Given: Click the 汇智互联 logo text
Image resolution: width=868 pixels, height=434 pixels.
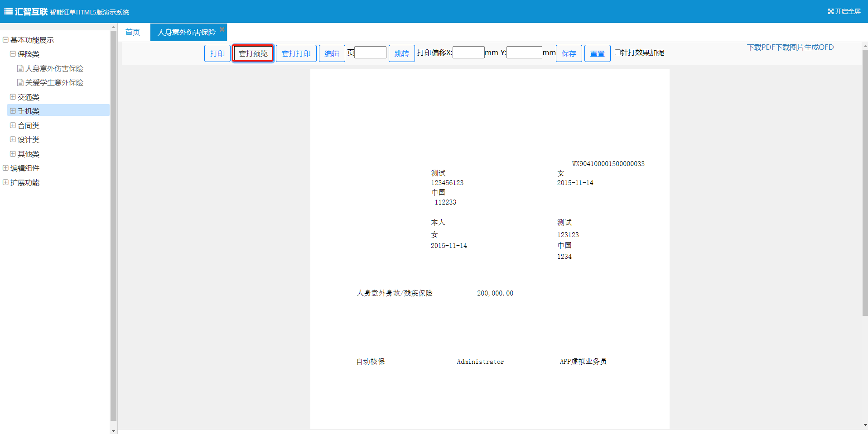Looking at the screenshot, I should pyautogui.click(x=31, y=11).
